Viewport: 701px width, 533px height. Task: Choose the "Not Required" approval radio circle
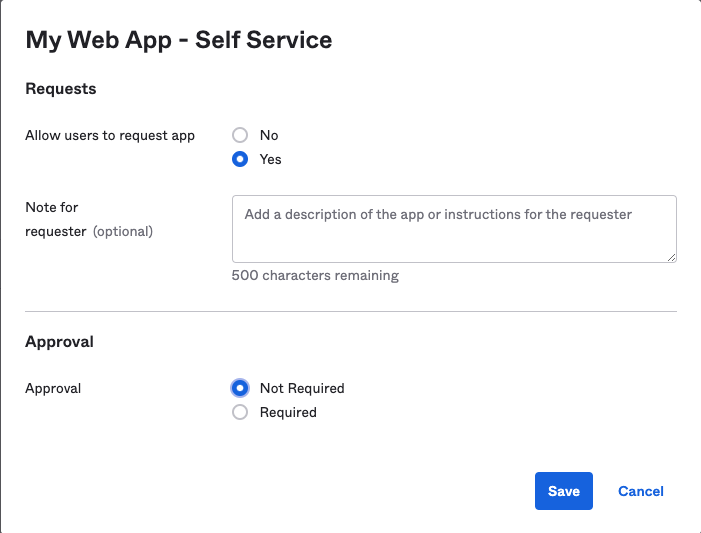pos(240,388)
